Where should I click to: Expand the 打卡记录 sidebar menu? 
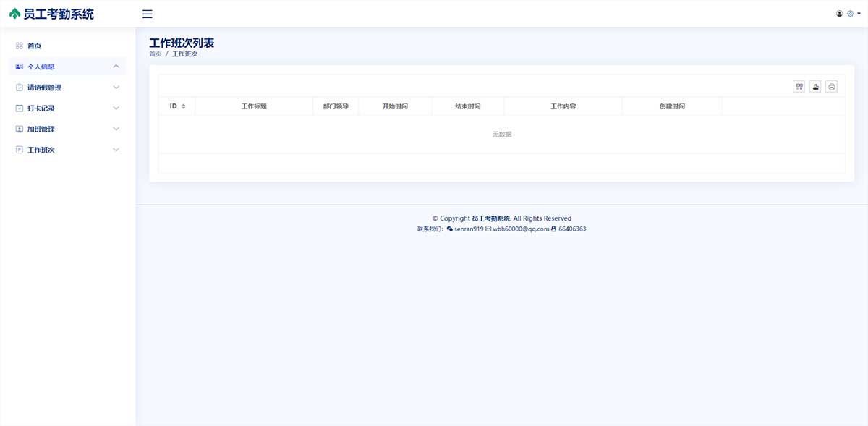click(116, 108)
